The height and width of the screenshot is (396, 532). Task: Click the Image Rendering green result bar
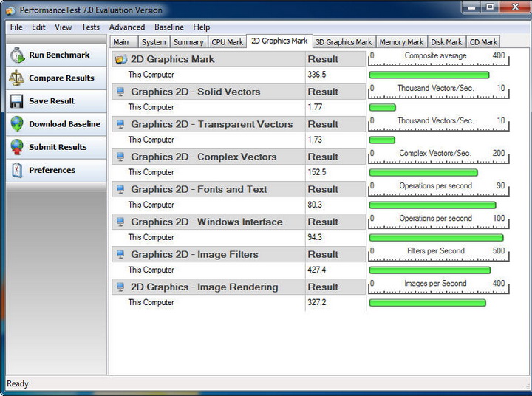coord(428,303)
